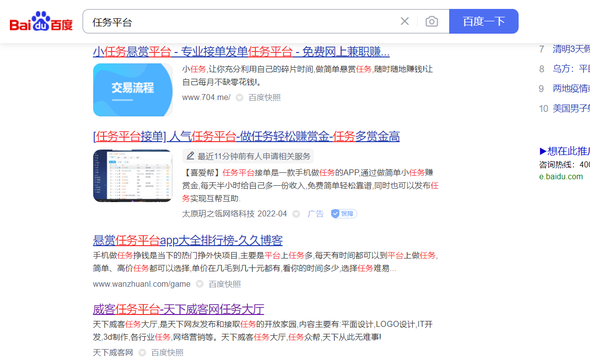
Task: Open 百度快照 for wanzhuanl result
Action: click(225, 284)
